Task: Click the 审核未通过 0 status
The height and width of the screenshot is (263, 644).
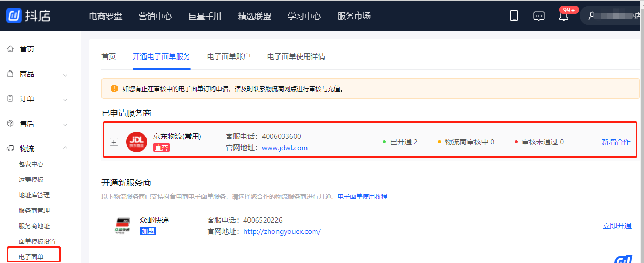Action: (539, 142)
